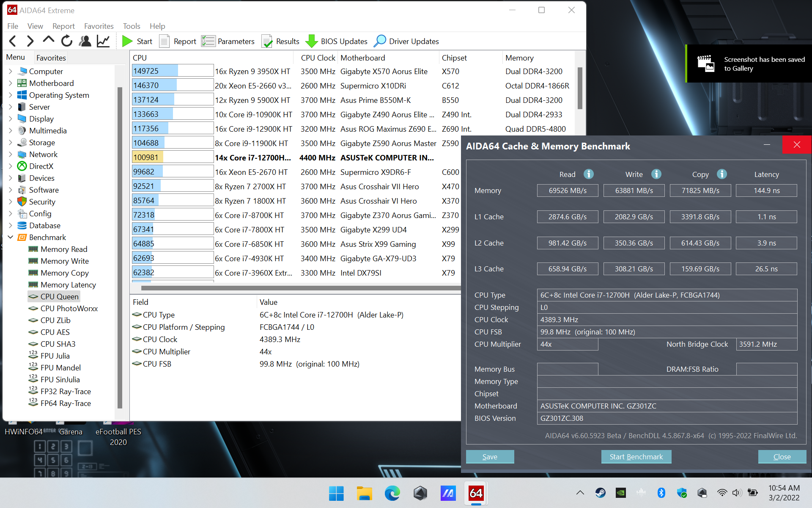Expand the Operating System node
The height and width of the screenshot is (508, 812).
tap(11, 95)
